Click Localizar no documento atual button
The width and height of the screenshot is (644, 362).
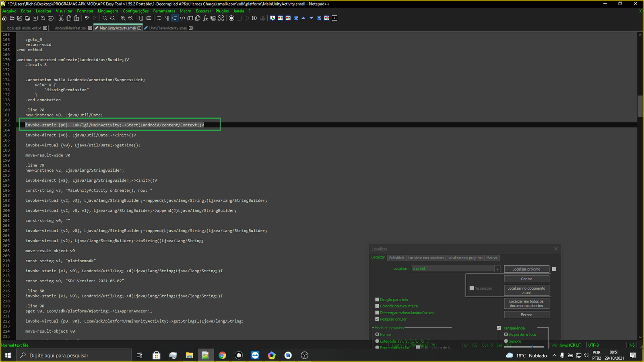(x=526, y=290)
